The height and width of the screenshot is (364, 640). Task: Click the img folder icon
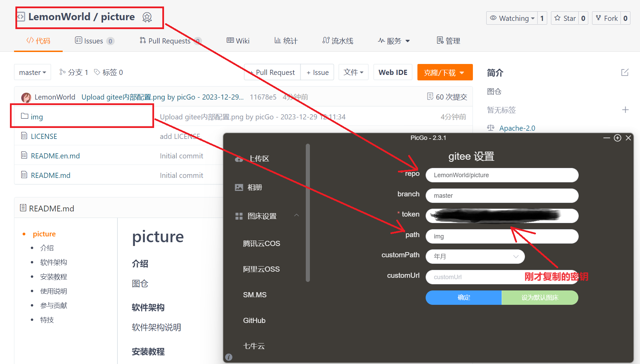coord(25,116)
